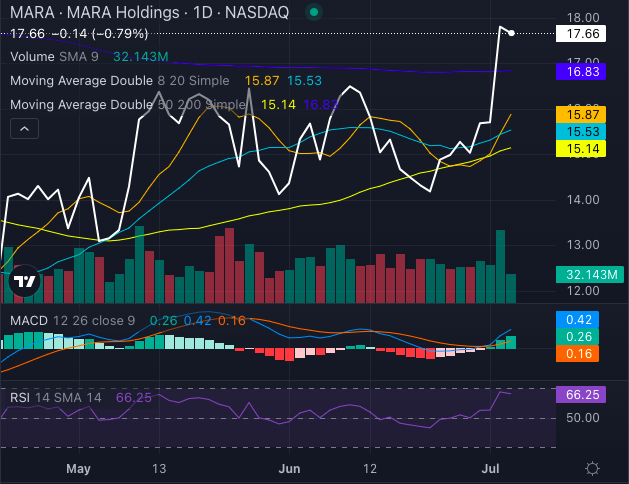Viewport: 629px width, 484px height.
Task: Click the 15.87 orange price scale label
Action: 581,115
